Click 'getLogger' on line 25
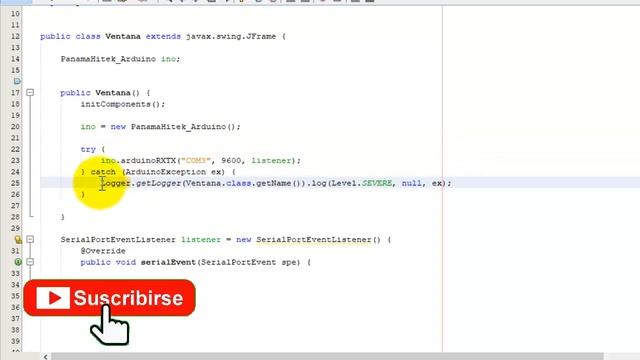640x360 pixels. click(158, 183)
